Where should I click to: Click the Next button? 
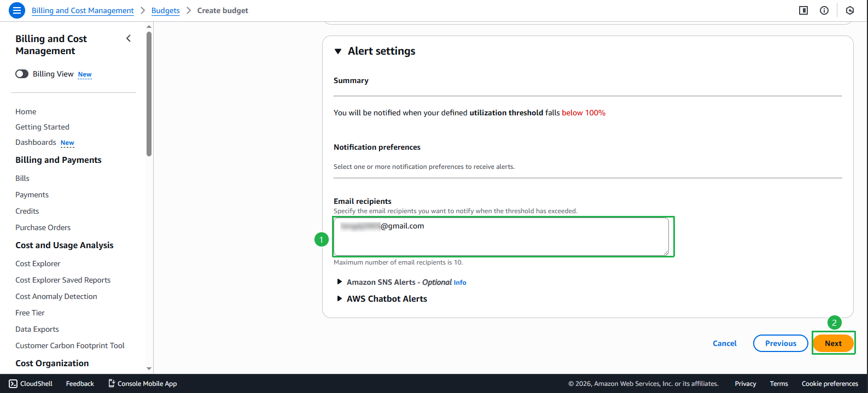pos(833,343)
